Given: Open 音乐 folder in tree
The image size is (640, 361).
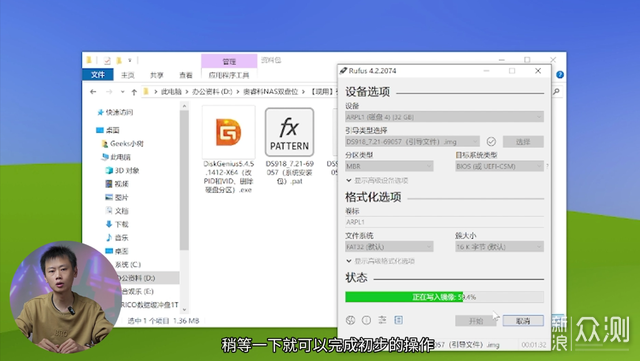Looking at the screenshot, I should coord(117,238).
